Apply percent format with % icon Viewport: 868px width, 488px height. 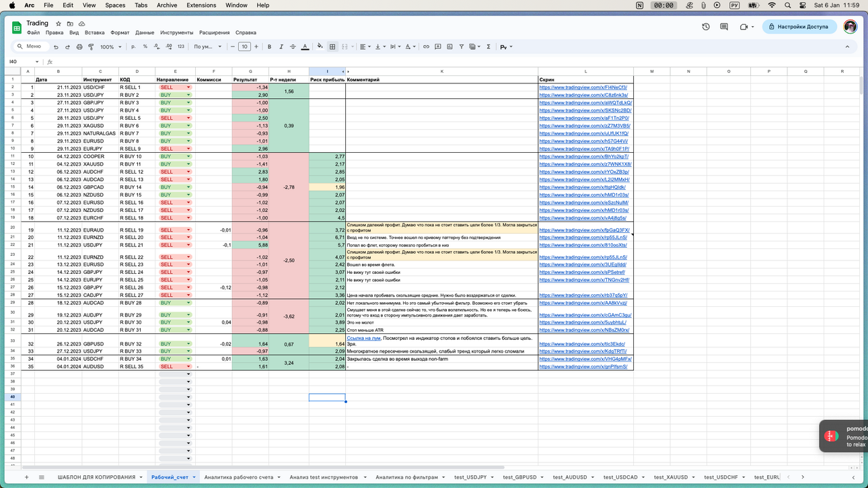point(145,47)
